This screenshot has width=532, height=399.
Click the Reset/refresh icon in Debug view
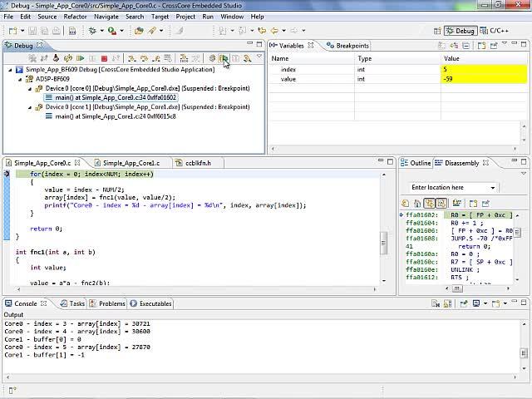68,58
